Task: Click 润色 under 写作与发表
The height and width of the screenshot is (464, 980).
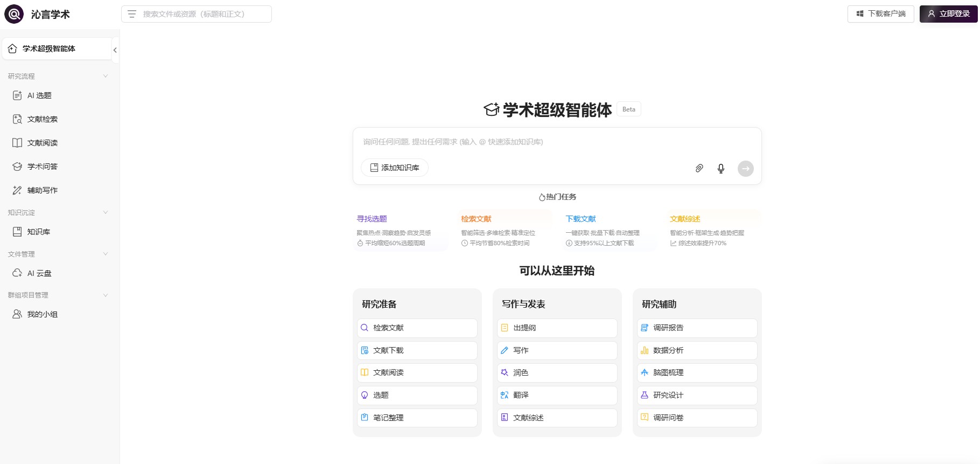Action: [557, 373]
